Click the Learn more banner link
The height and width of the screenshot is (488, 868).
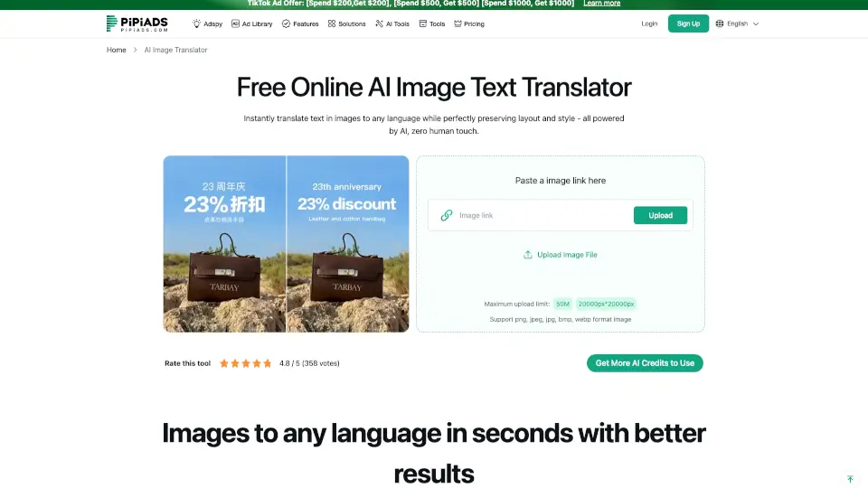pos(601,4)
